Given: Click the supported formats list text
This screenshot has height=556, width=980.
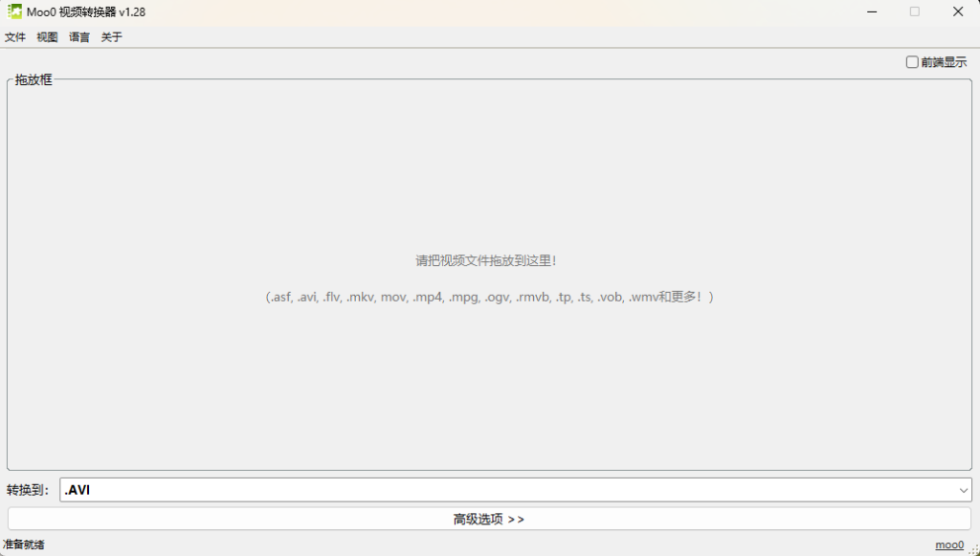Looking at the screenshot, I should tap(490, 297).
